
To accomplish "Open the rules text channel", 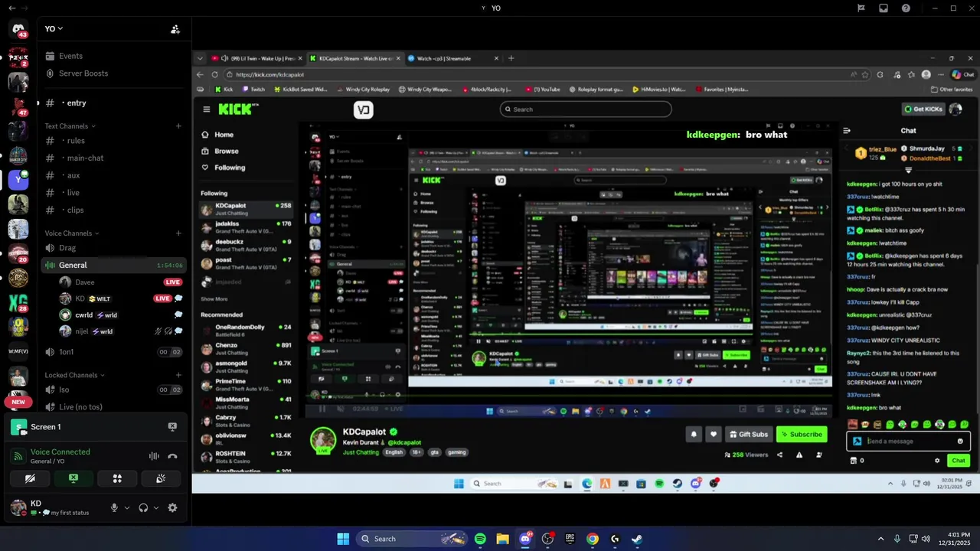I will pyautogui.click(x=113, y=141).
